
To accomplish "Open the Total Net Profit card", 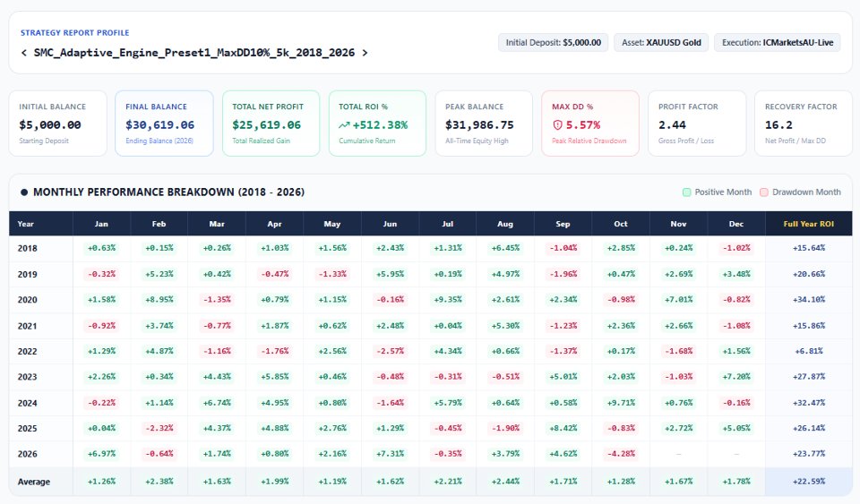I will pos(271,124).
